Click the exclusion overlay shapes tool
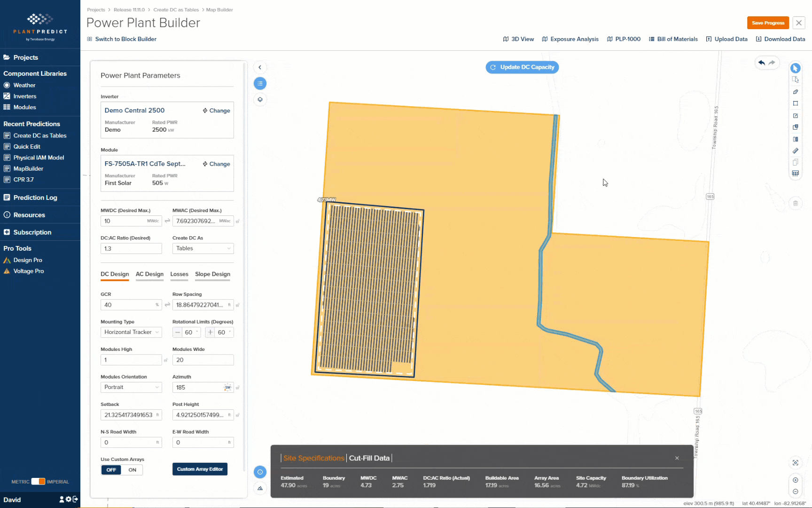Viewport: 812px width, 508px height. (x=795, y=127)
